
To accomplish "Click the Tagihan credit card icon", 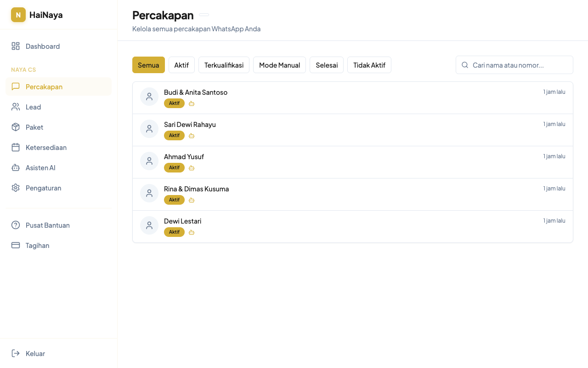I will pyautogui.click(x=15, y=245).
